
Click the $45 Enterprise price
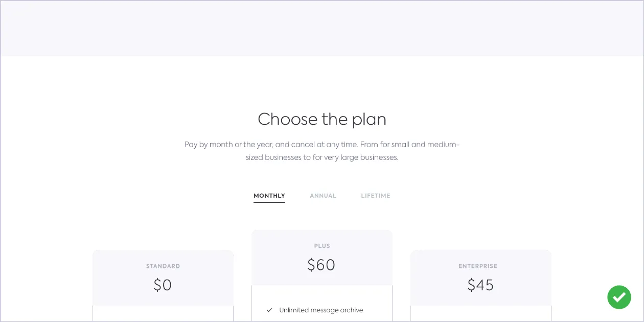(x=480, y=285)
